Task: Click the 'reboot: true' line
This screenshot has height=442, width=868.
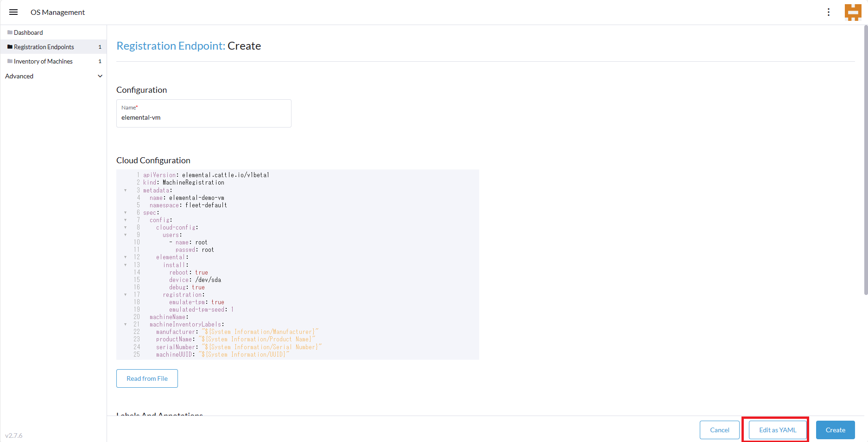Action: pyautogui.click(x=189, y=272)
